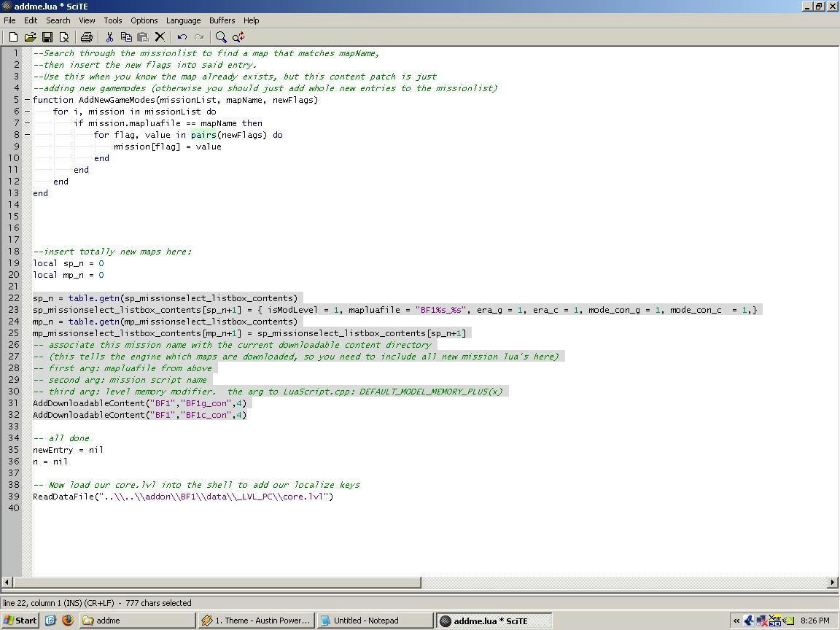Screen dimensions: 840x630
Task: Place cursor on 'function AddNewGameModes' line
Action: pyautogui.click(x=175, y=100)
